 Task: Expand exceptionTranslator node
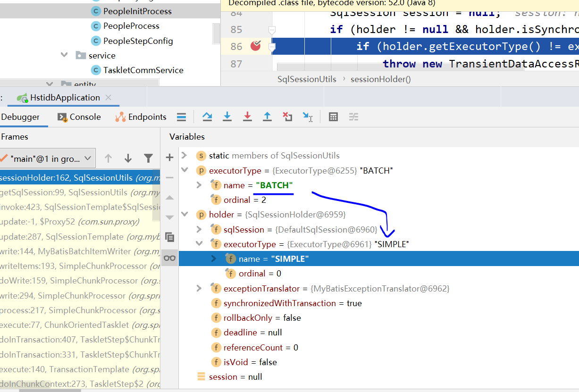coord(199,288)
